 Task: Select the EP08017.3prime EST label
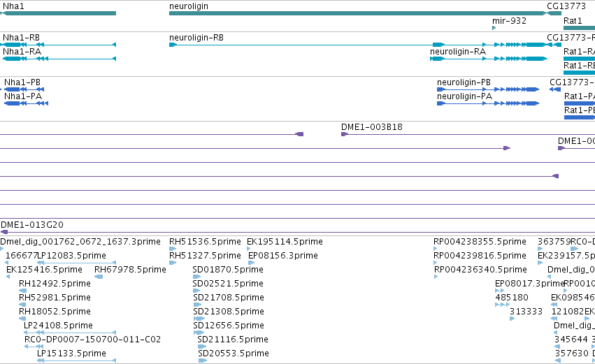(530, 284)
